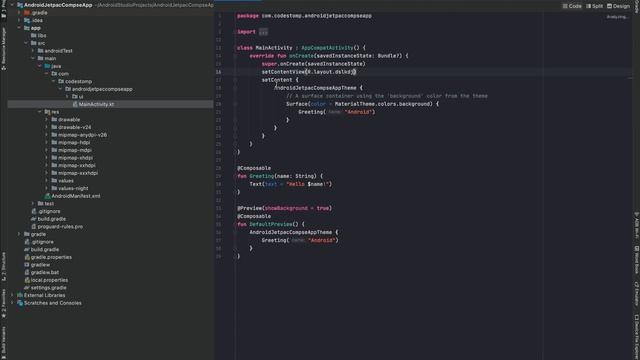Viewport: 640px width, 360px height.
Task: Click the local.properties file icon
Action: 27,280
